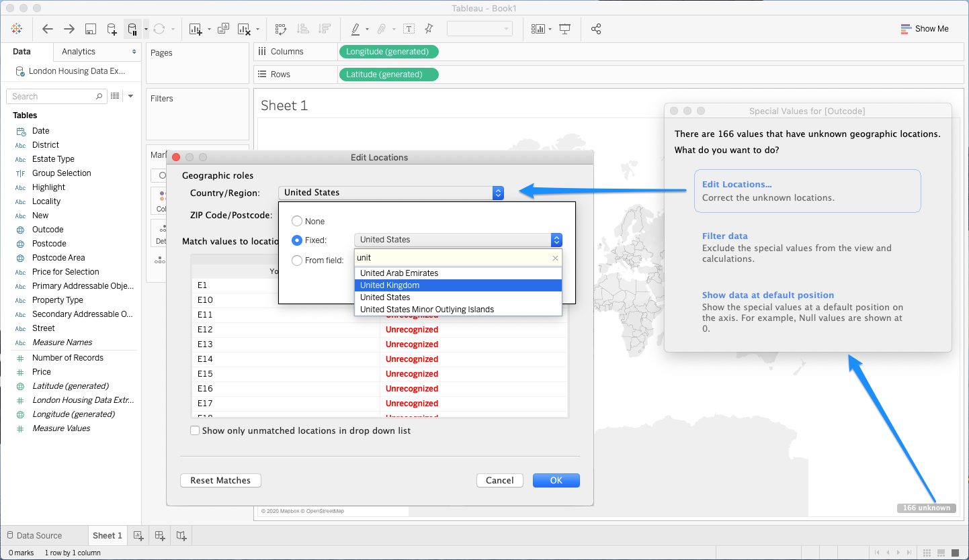Click the Data pane Search field
The image size is (969, 560).
pos(56,96)
